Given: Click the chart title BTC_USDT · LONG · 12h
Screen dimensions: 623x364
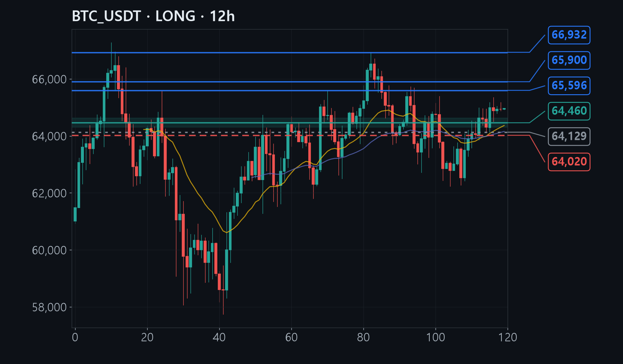Looking at the screenshot, I should pyautogui.click(x=153, y=16).
